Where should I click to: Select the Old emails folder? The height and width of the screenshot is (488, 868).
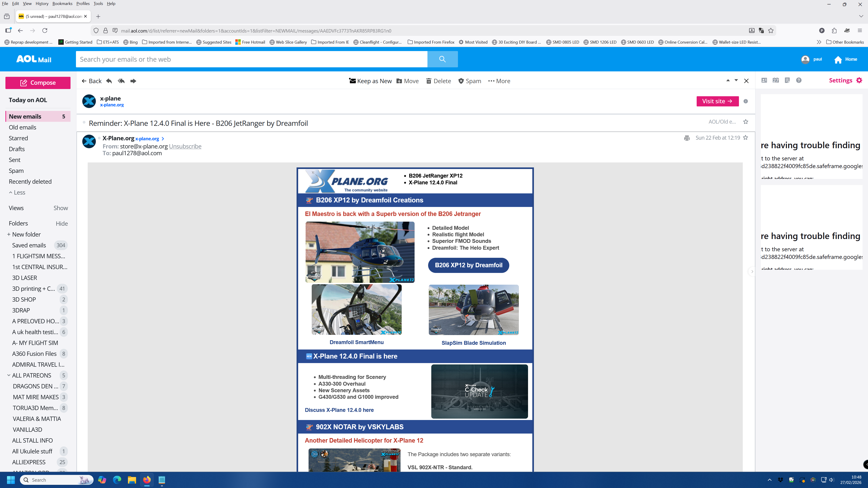pyautogui.click(x=22, y=127)
